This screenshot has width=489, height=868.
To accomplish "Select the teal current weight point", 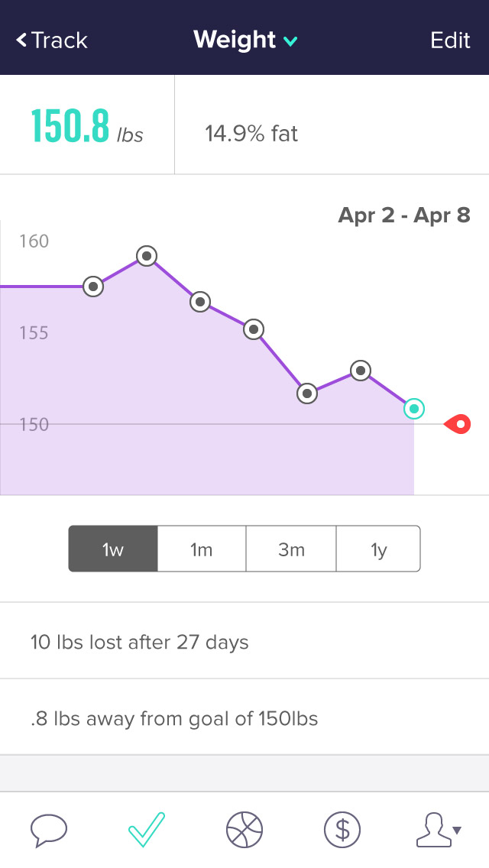I will [413, 409].
